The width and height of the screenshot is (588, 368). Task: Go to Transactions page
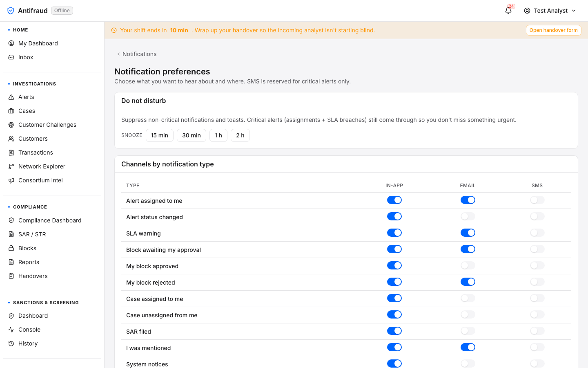(x=52, y=153)
